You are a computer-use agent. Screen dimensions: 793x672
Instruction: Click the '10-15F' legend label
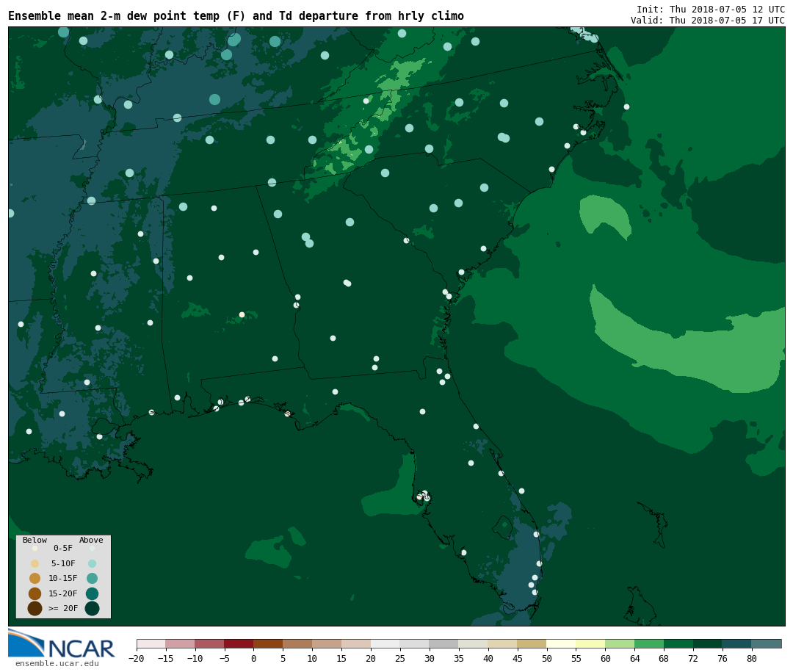pos(63,579)
